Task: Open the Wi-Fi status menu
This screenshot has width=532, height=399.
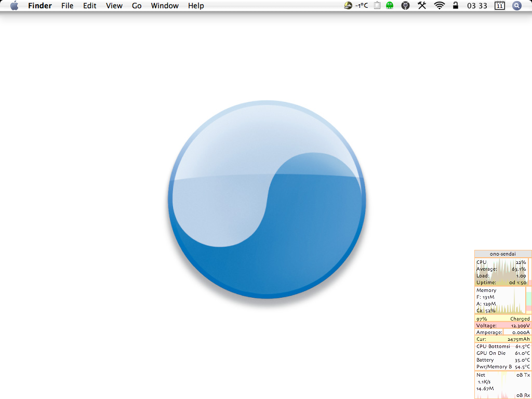Action: click(x=440, y=5)
